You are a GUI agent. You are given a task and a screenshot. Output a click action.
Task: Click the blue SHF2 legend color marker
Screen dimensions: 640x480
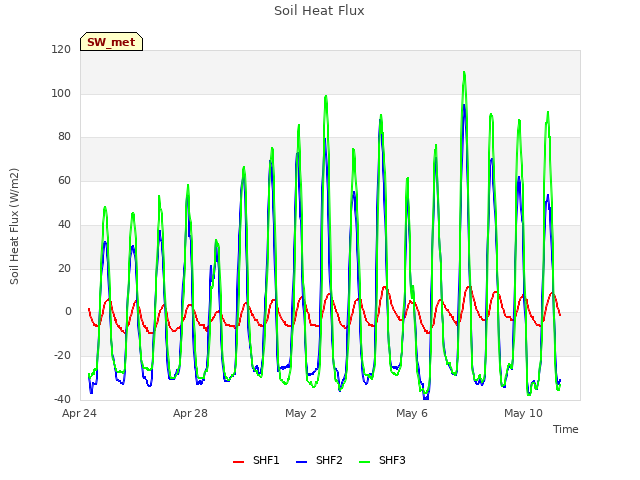[x=301, y=462]
